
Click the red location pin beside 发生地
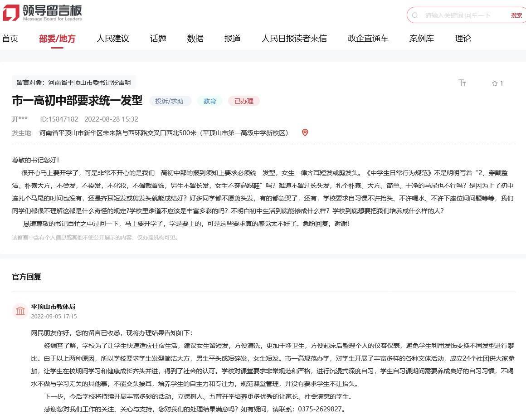pyautogui.click(x=305, y=133)
